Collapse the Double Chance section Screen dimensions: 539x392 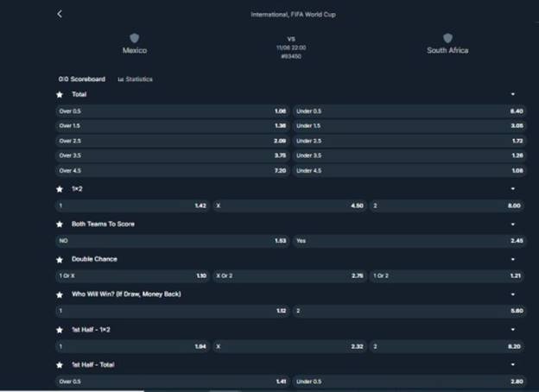pyautogui.click(x=513, y=259)
